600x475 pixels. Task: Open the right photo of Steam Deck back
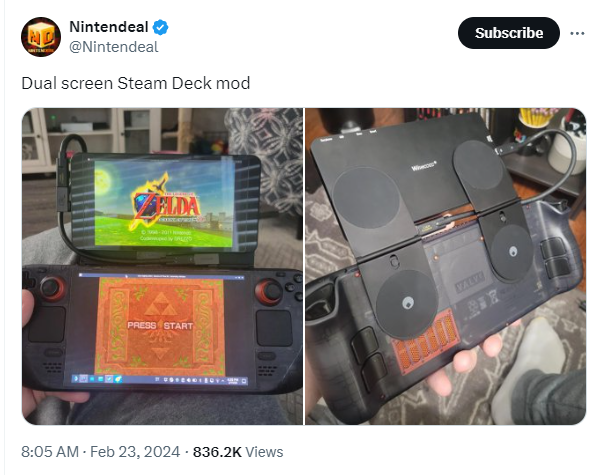click(x=445, y=266)
